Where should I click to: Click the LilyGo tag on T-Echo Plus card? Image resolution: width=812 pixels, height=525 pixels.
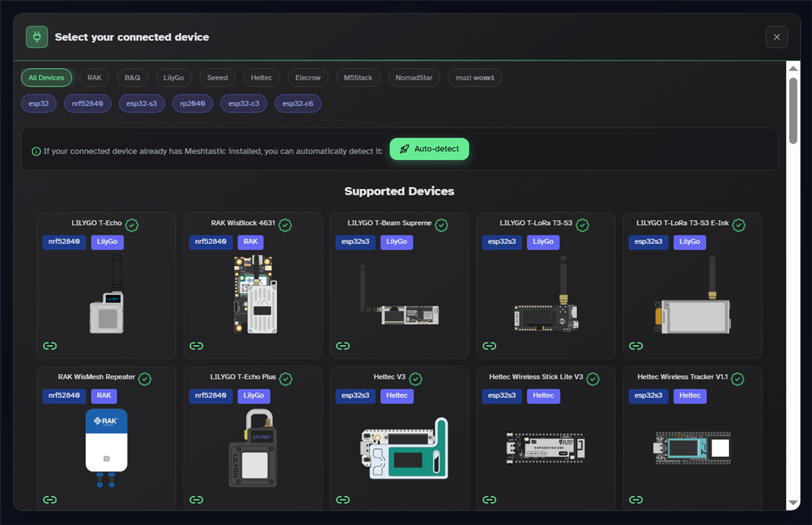pos(254,395)
